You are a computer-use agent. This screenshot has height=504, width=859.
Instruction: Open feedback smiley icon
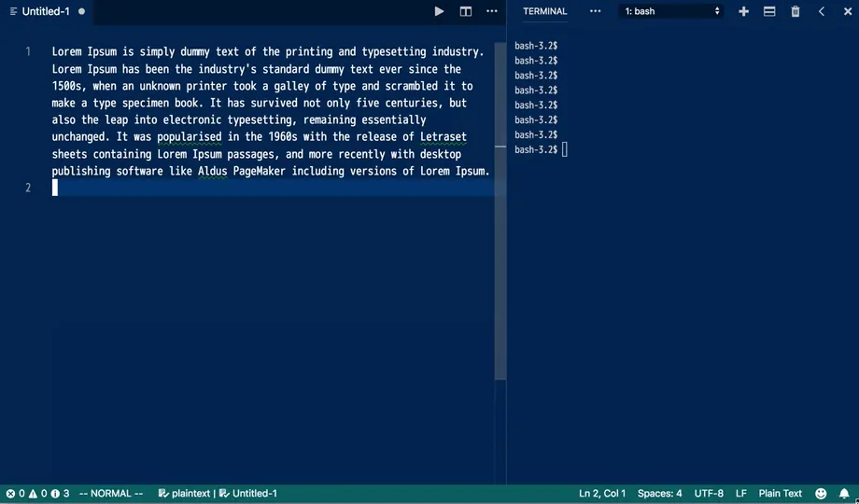click(821, 493)
